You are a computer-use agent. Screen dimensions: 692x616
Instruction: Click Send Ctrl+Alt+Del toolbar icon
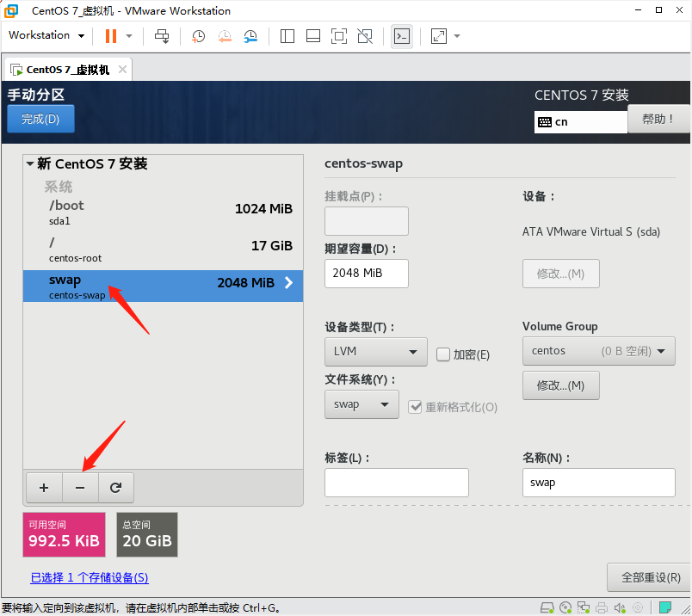(162, 36)
